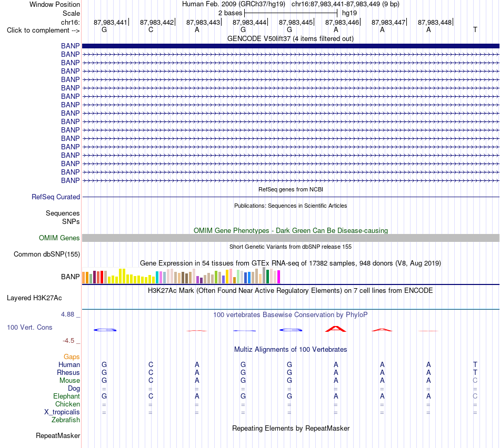Click the Window Position label
The width and height of the screenshot is (500, 448).
(55, 4)
